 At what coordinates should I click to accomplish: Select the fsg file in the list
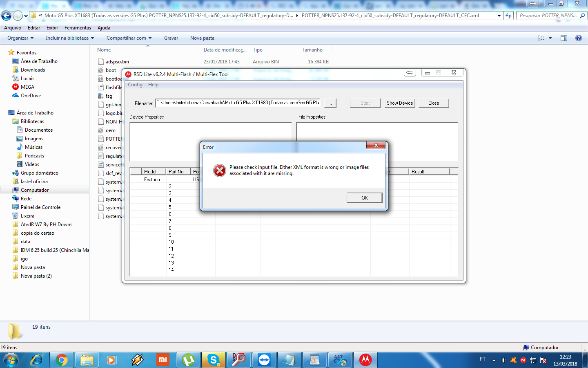tap(109, 96)
